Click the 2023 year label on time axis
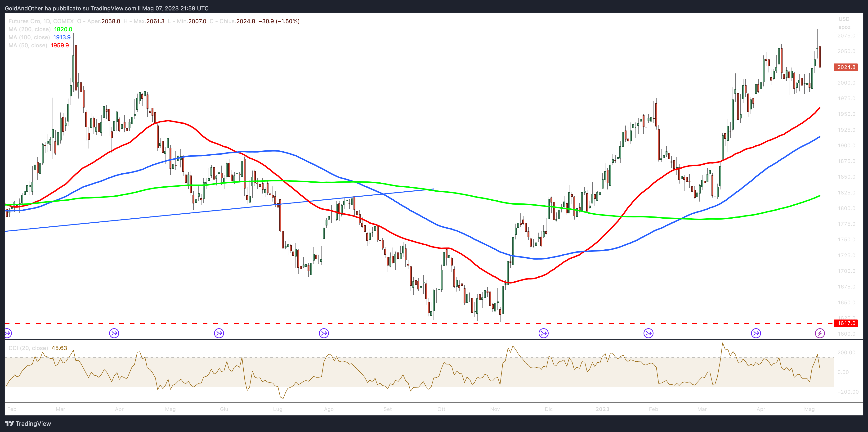This screenshot has height=432, width=868. 602,409
